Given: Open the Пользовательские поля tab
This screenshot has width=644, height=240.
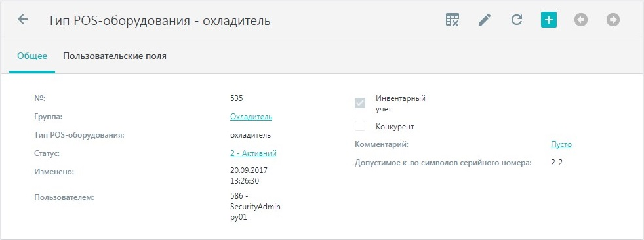Looking at the screenshot, I should [115, 56].
